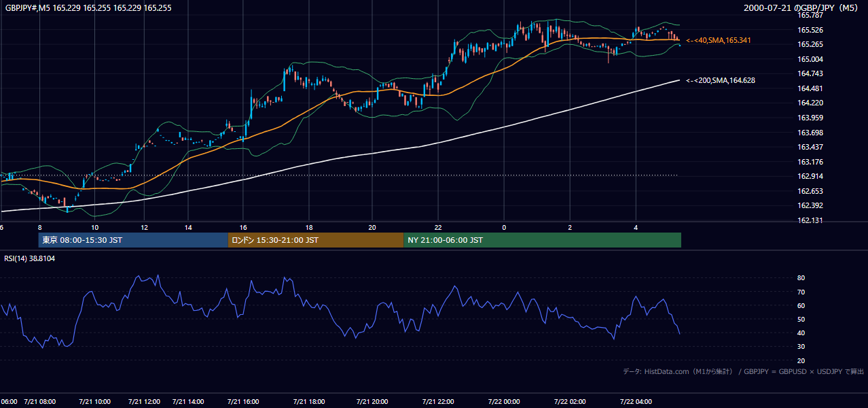
Task: Click the 7/21 12:00 time label
Action: pos(144,402)
